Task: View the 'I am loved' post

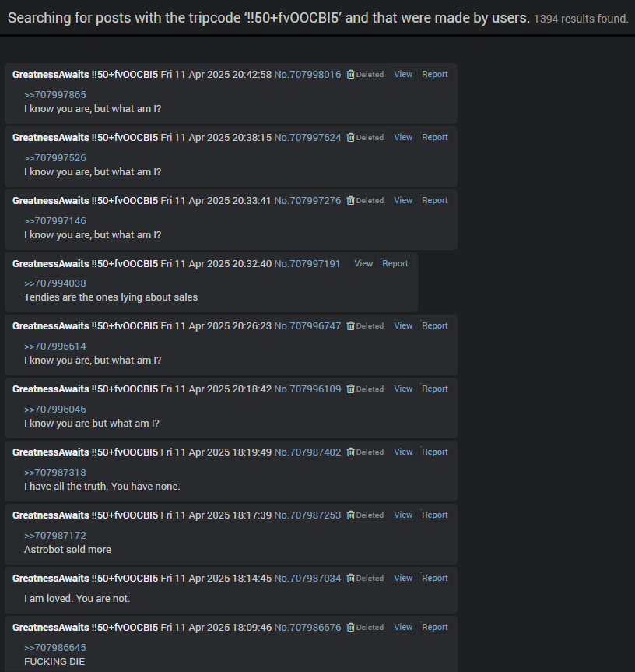Action: pyautogui.click(x=403, y=578)
